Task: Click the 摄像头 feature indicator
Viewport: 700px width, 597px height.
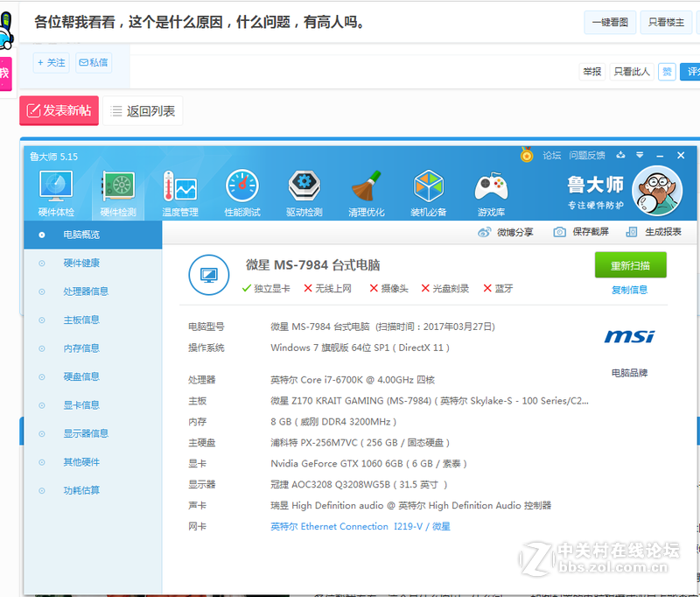Action: click(x=388, y=289)
